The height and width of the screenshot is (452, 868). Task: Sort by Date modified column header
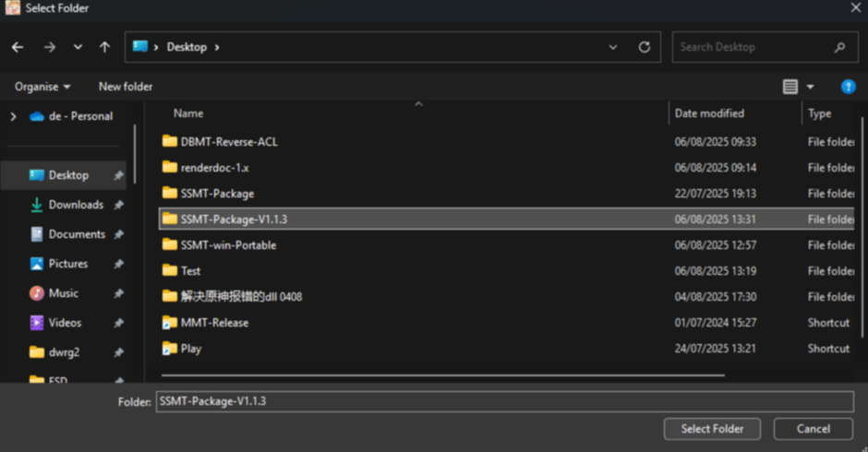tap(709, 113)
